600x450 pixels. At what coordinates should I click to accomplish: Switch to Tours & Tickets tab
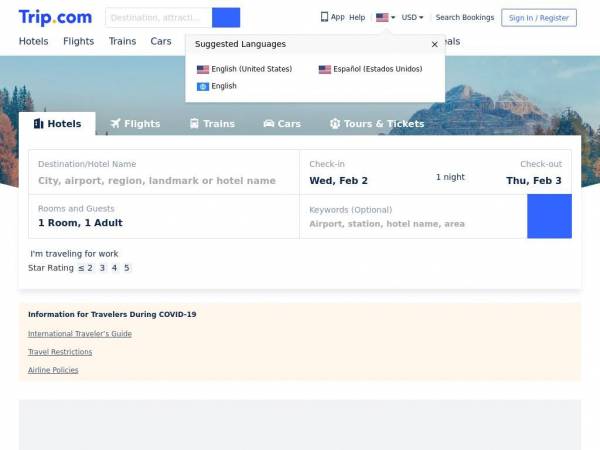[x=377, y=124]
